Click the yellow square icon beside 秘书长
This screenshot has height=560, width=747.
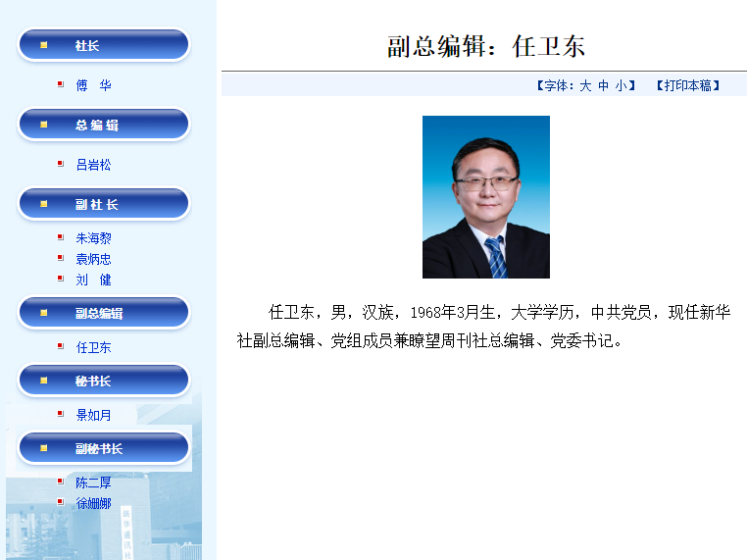[43, 381]
